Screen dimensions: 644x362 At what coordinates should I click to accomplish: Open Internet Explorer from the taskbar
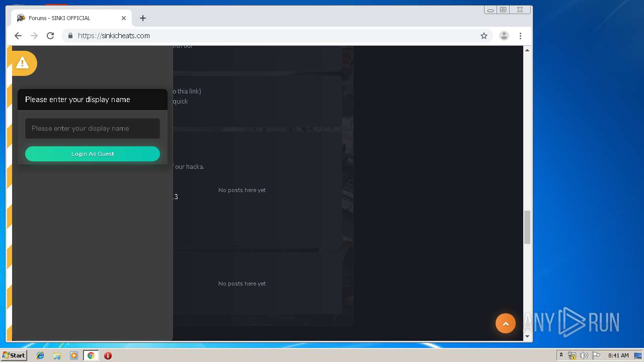click(40, 355)
